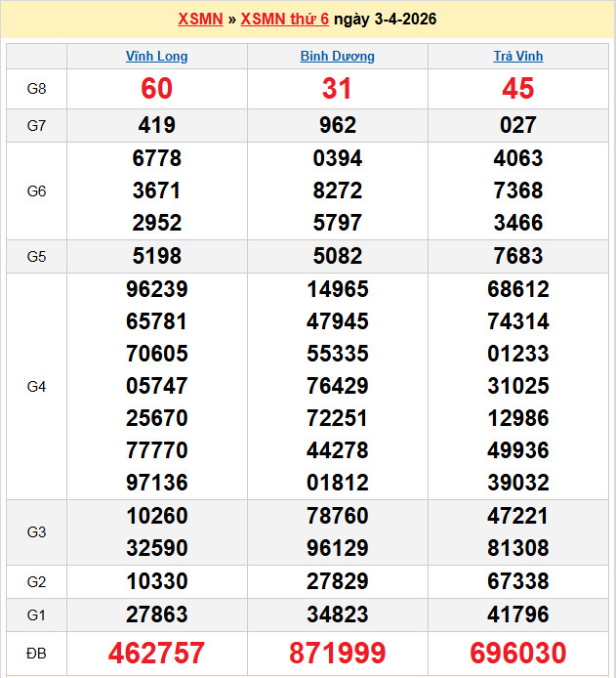Click the XSMN link in the header
The image size is (616, 678).
[x=200, y=20]
